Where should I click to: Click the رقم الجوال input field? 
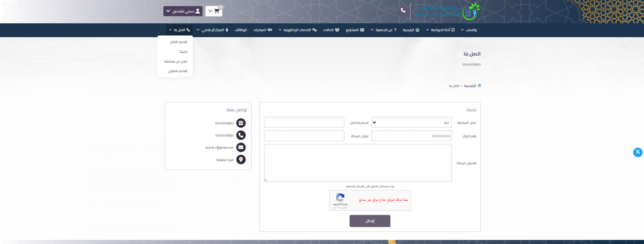click(411, 136)
